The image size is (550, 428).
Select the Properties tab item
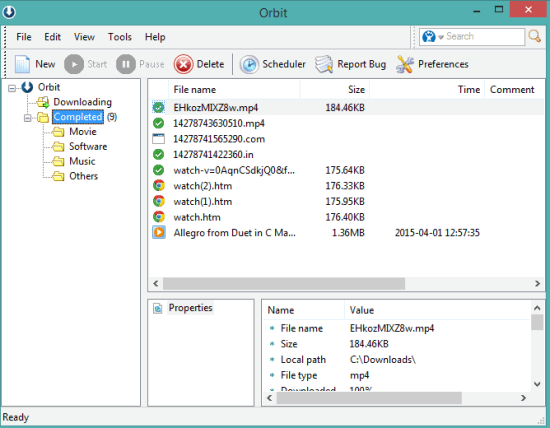pyautogui.click(x=190, y=308)
